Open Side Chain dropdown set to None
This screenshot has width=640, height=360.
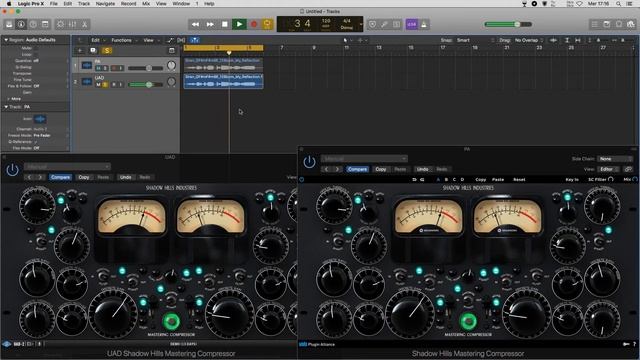pyautogui.click(x=615, y=159)
